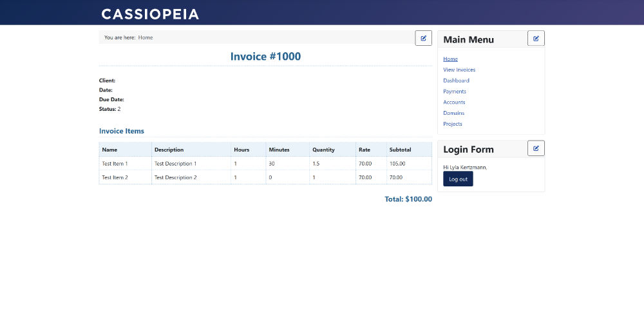Open the Home menu link
Screen dimensions: 644x316
point(450,59)
